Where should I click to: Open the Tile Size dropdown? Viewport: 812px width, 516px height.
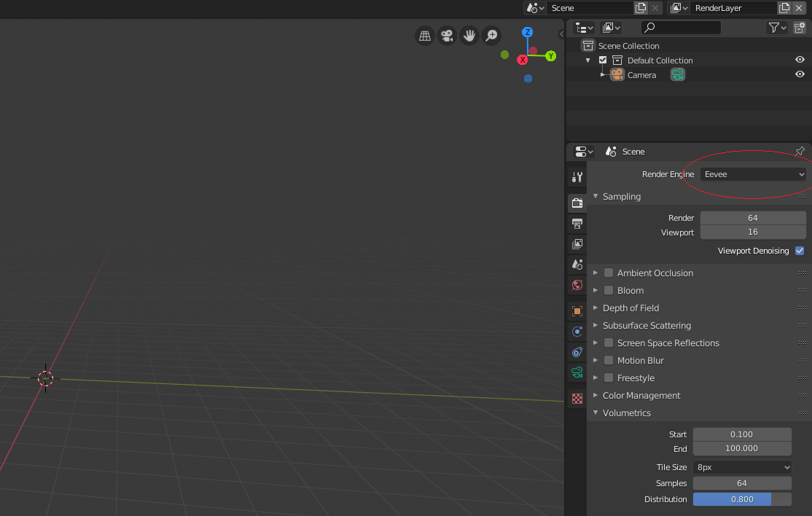742,467
